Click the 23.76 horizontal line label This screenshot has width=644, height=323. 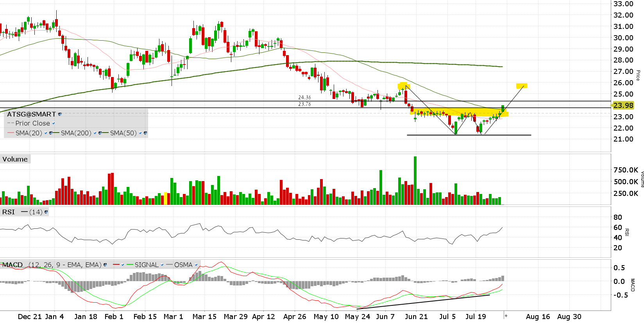[305, 104]
